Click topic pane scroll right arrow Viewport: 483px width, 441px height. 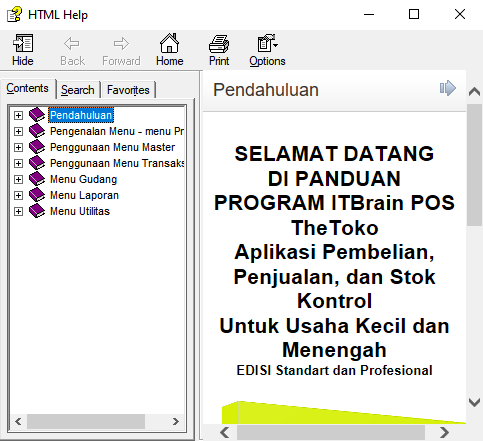(444, 432)
